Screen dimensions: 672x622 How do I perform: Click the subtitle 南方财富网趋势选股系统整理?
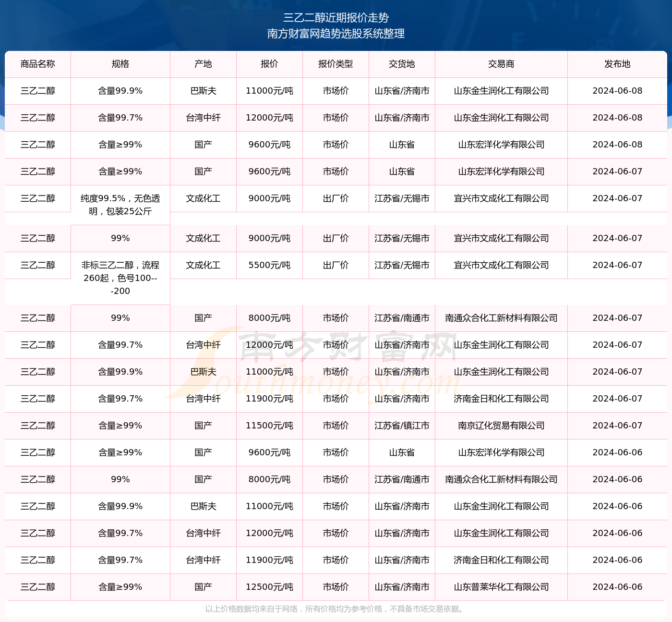click(336, 34)
